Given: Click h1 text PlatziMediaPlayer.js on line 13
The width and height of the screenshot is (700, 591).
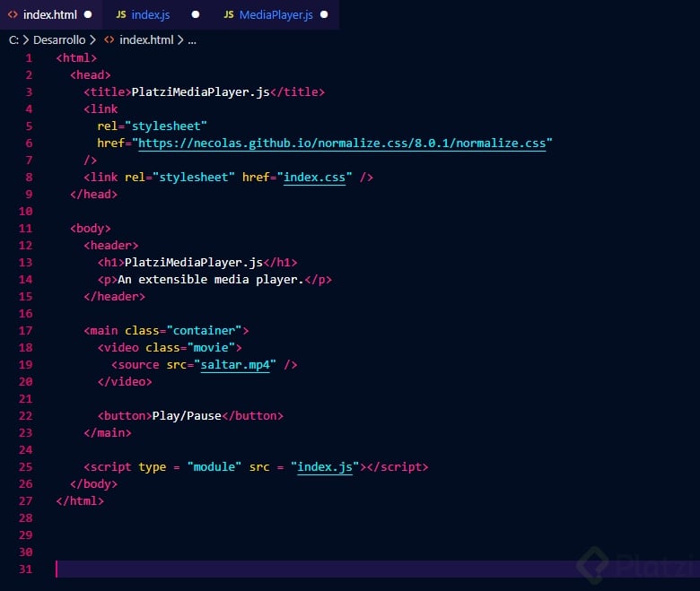Looking at the screenshot, I should click(194, 262).
